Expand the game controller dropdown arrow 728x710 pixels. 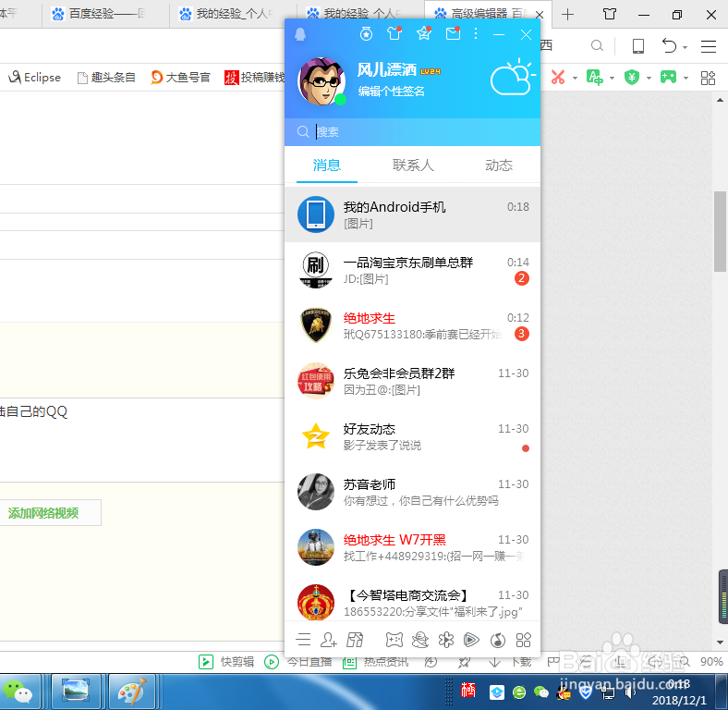[686, 78]
